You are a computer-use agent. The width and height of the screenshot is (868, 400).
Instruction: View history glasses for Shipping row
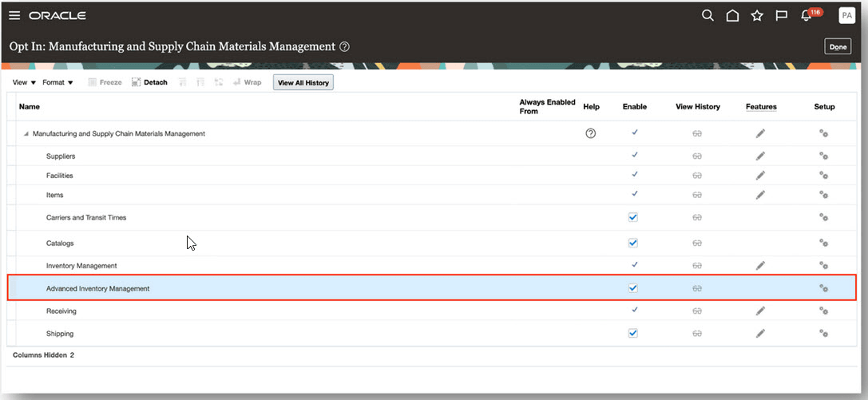697,335
